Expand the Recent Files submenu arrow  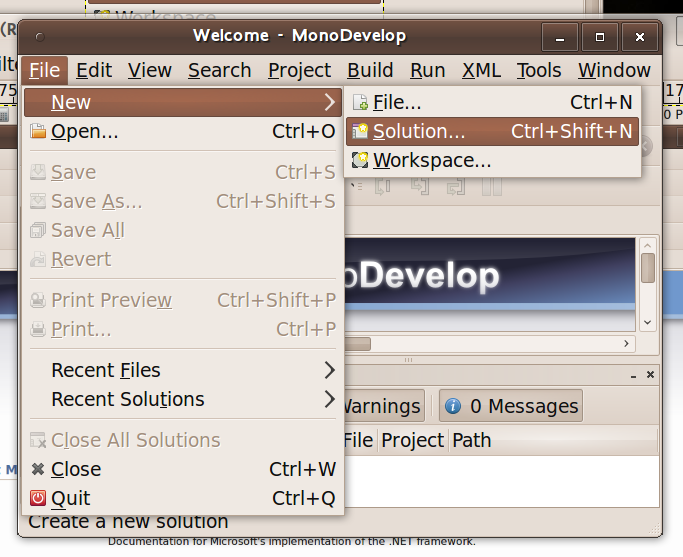(x=330, y=370)
